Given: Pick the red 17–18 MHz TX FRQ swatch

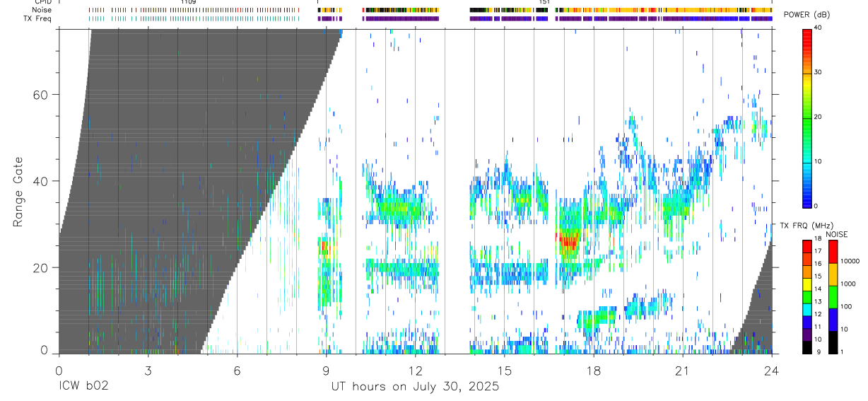Looking at the screenshot, I should coord(809,246).
